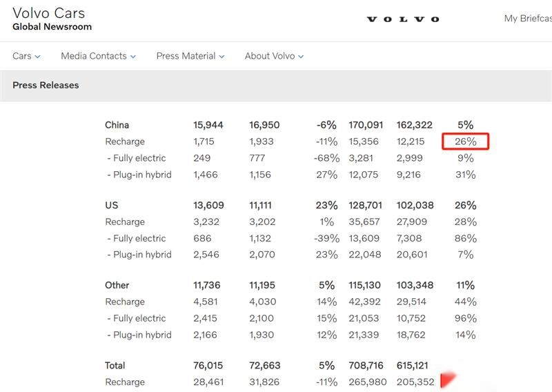Screen dimensions: 552x392
Task: Open the Cars menu
Action: pyautogui.click(x=26, y=56)
